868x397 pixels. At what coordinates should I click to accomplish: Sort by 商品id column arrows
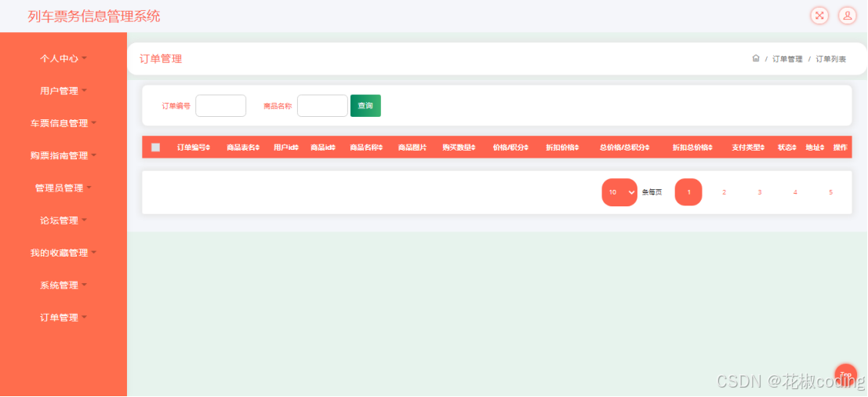(333, 148)
